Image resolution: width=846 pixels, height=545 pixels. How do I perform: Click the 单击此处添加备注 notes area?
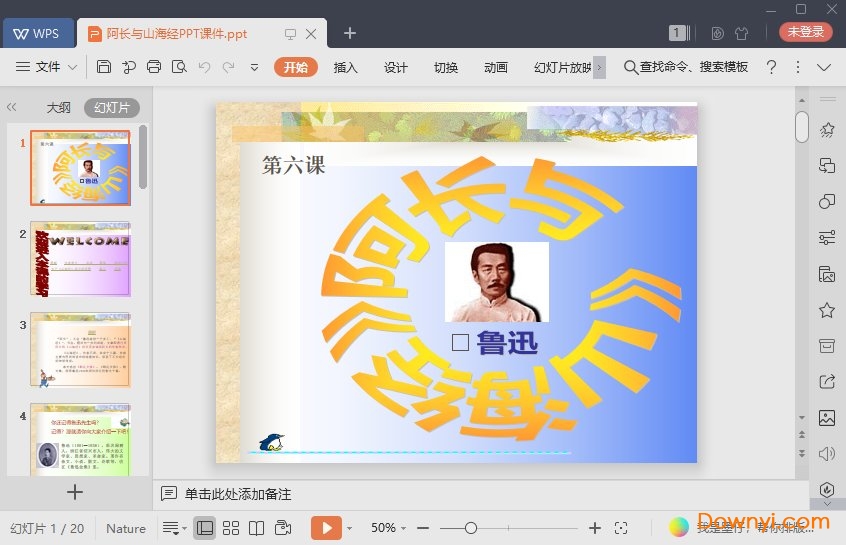tap(237, 494)
